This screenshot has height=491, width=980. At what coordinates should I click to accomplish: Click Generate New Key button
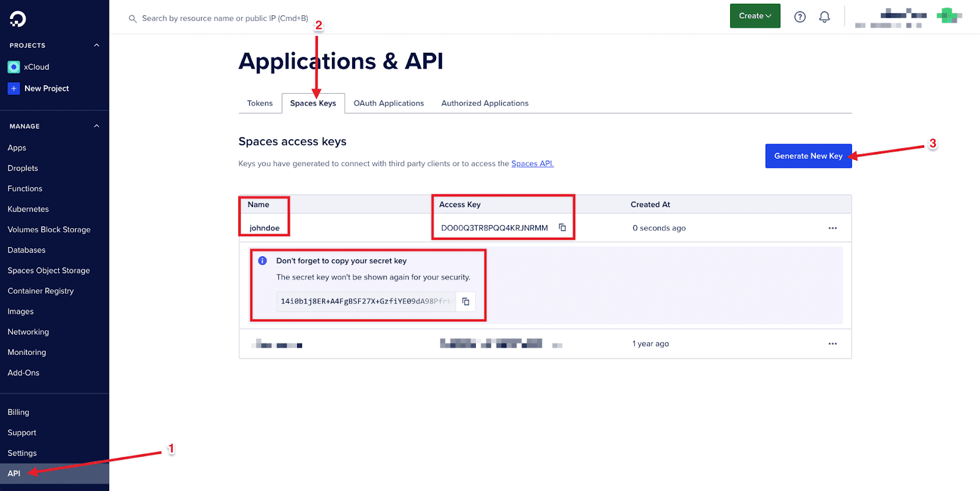pos(808,156)
